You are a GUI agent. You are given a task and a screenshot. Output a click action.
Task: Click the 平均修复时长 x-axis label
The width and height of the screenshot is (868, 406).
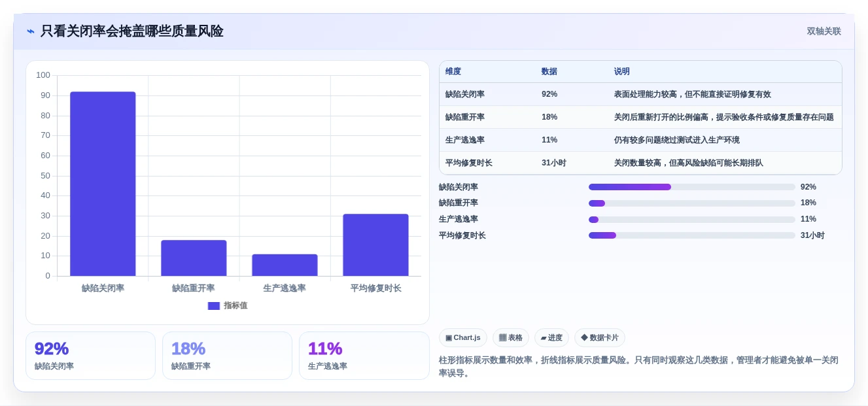[375, 288]
